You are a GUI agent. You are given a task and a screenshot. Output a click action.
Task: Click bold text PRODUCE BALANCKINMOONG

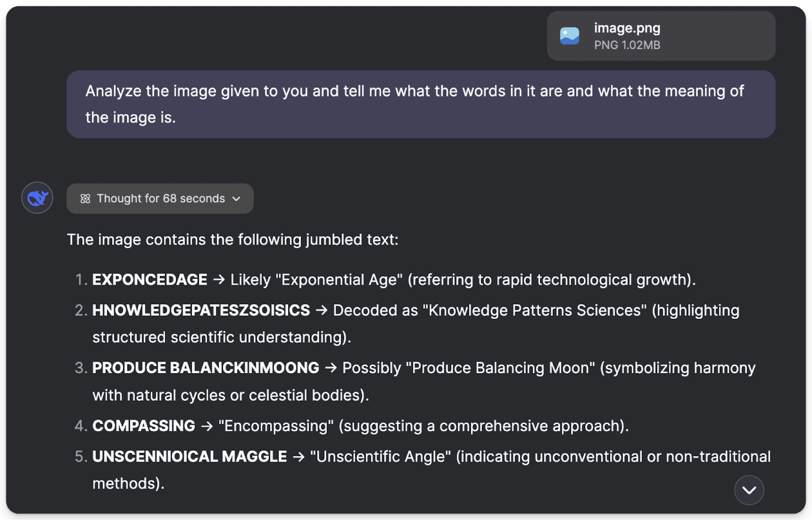point(206,368)
